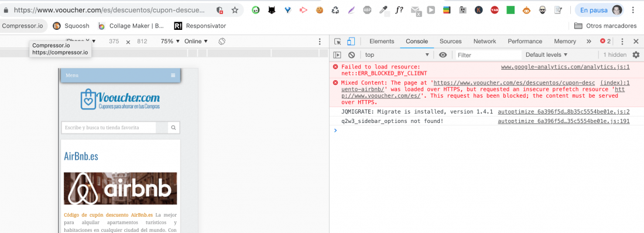
Task: Clear the console
Action: [x=352, y=54]
